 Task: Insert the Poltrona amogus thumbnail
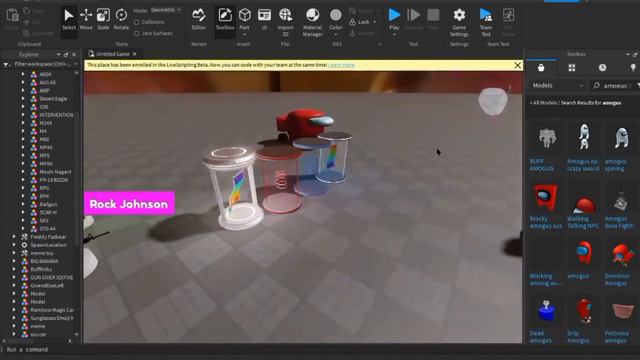point(622,311)
